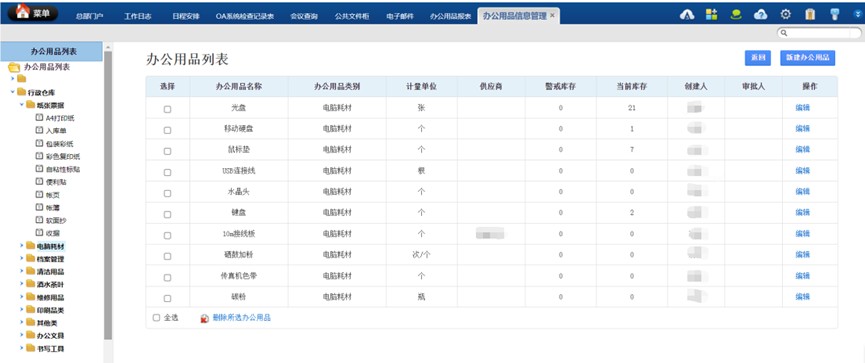Check the 10m接线板 row checkbox

[167, 235]
